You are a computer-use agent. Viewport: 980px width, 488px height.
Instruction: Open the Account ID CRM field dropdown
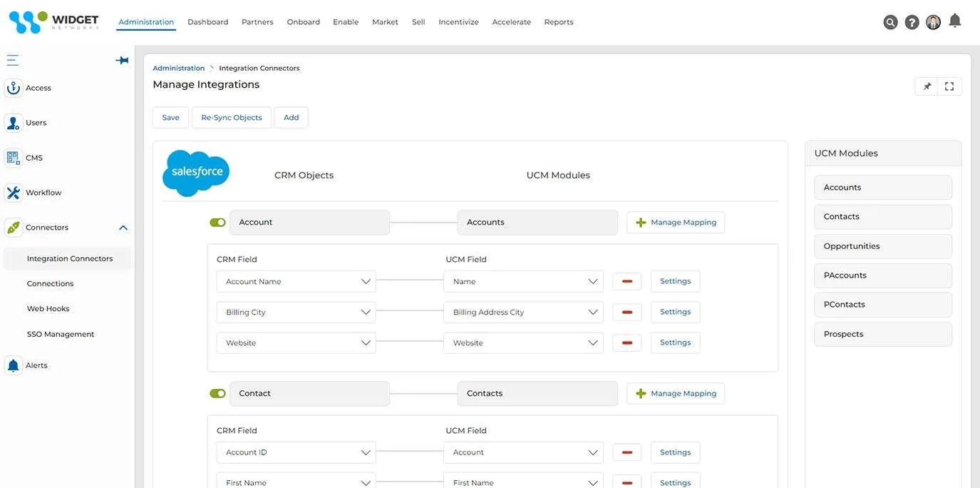coord(296,452)
